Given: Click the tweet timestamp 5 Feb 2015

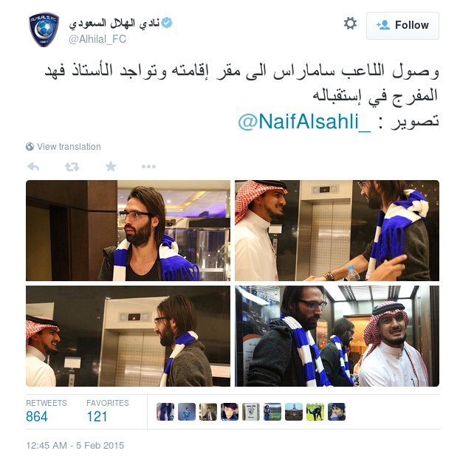Looking at the screenshot, I should click(75, 445).
